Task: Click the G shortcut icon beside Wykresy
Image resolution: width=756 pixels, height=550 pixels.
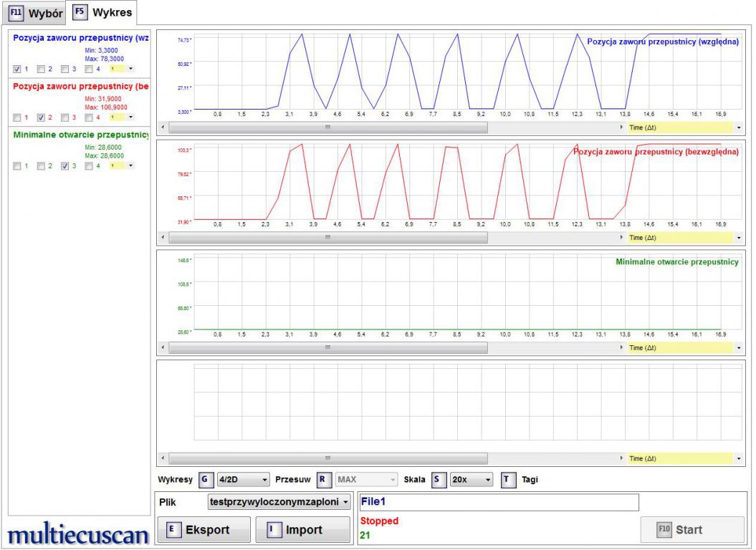Action: click(x=206, y=480)
